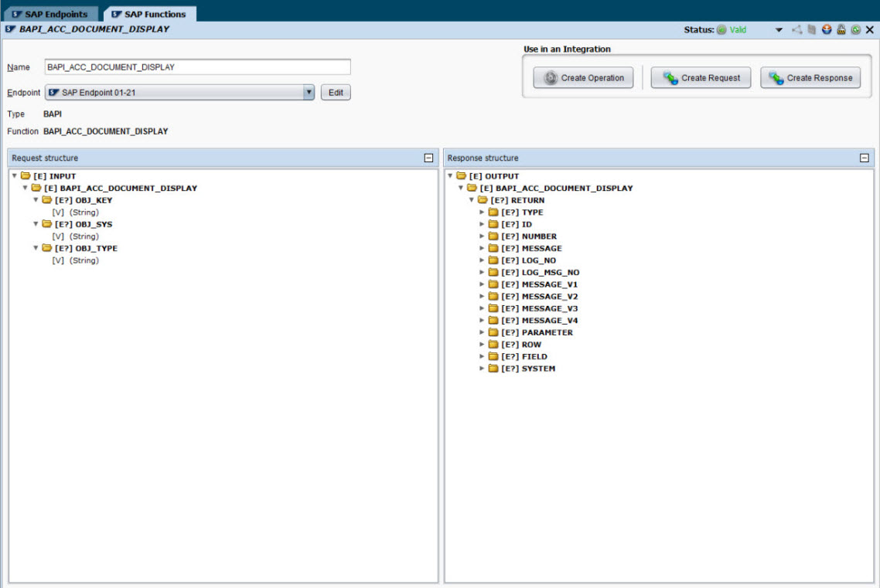The image size is (880, 588).
Task: Click the MESSAGE_V2 folder icon
Action: coord(493,297)
